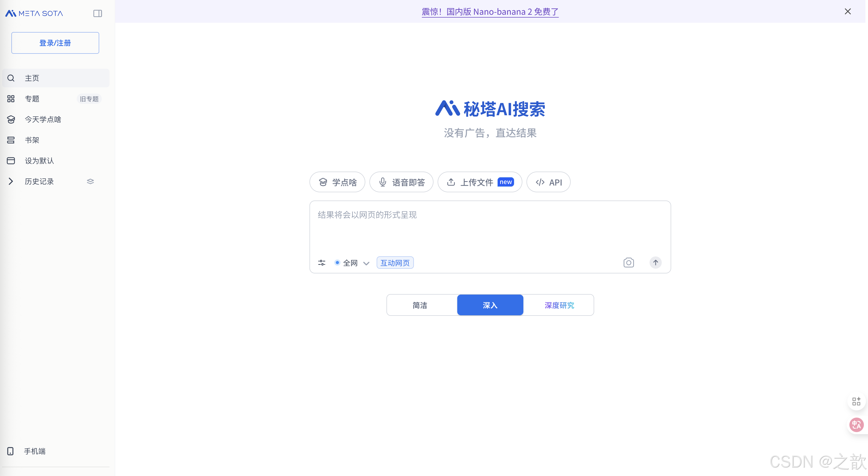Switch to the 简洁 mode tab
The width and height of the screenshot is (868, 476).
[420, 305]
